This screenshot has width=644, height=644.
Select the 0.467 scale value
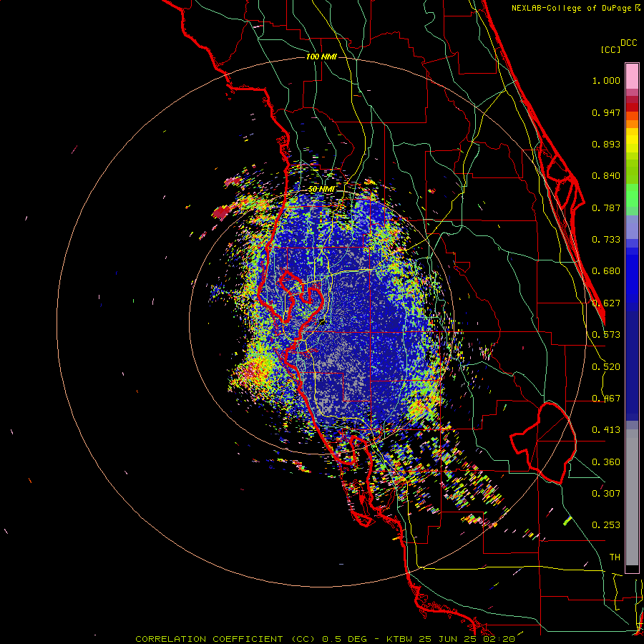(x=606, y=399)
